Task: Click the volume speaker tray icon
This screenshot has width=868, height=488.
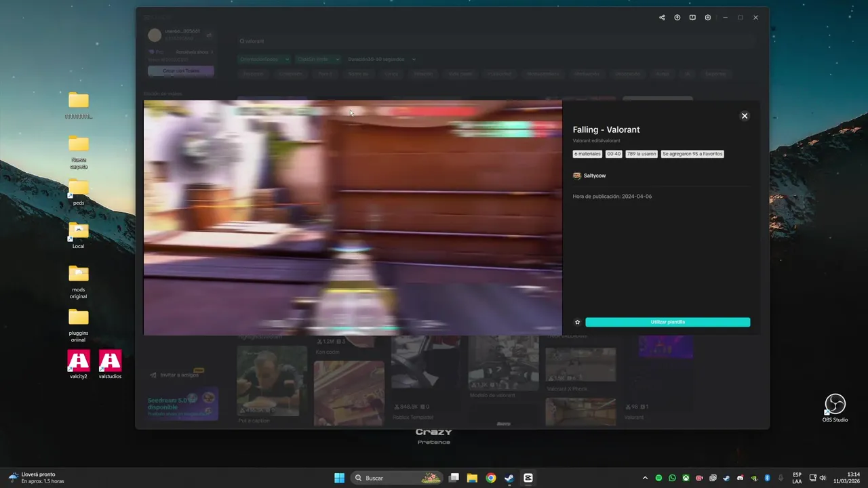Action: click(x=823, y=478)
